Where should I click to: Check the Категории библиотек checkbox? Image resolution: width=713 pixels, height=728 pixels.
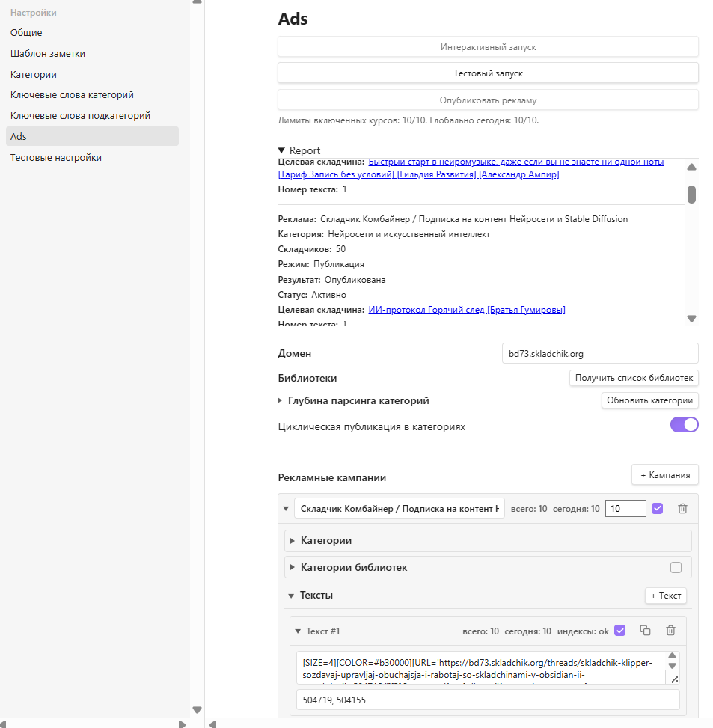point(676,568)
